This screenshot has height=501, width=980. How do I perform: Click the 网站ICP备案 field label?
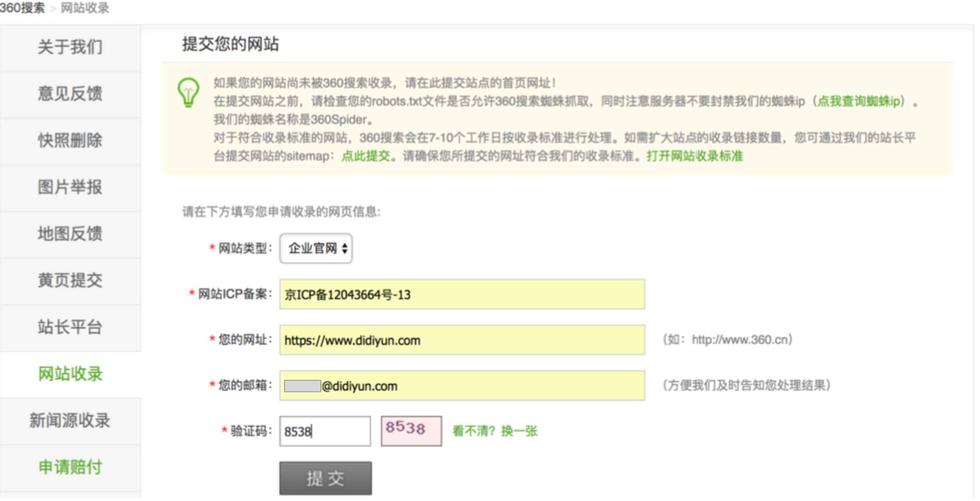235,295
